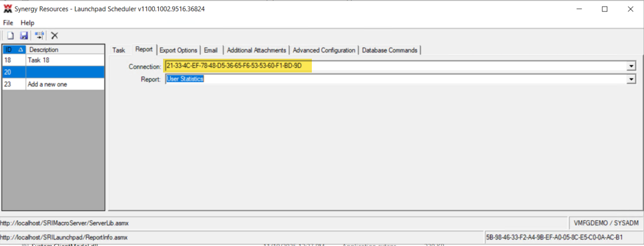Select the Report tab
644x246 pixels.
pos(144,49)
